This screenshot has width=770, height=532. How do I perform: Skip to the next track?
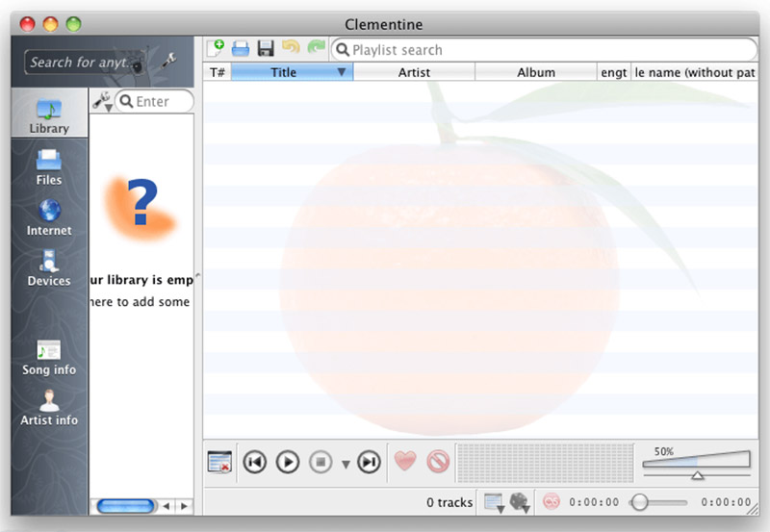tap(369, 462)
